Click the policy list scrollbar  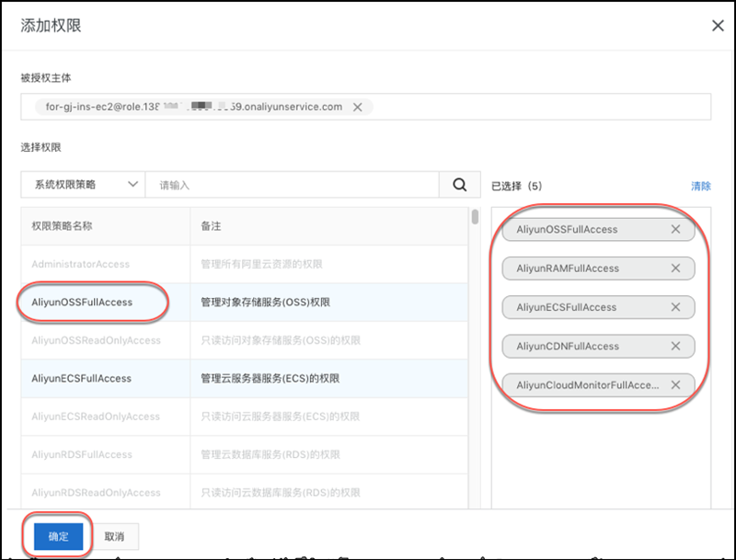[x=475, y=218]
